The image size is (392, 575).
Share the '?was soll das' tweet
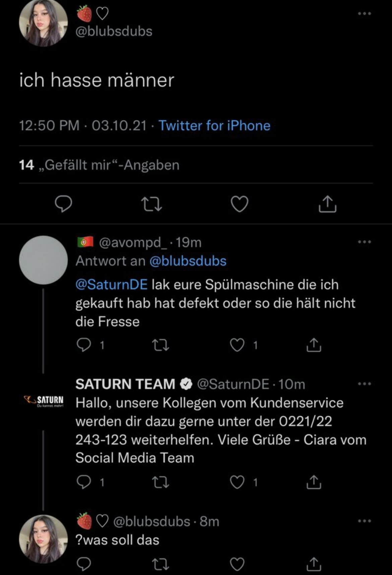(x=314, y=564)
